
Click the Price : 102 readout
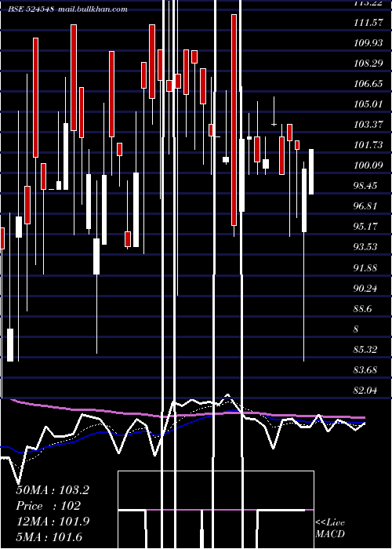click(49, 506)
